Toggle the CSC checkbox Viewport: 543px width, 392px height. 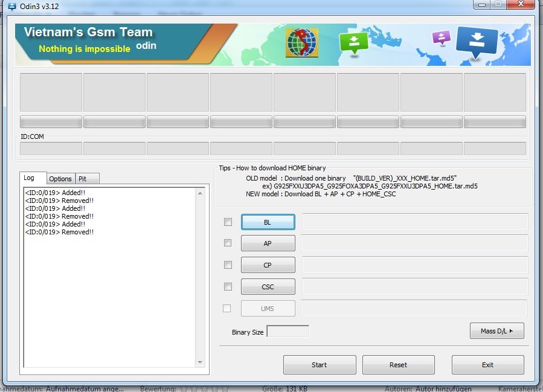click(x=228, y=287)
